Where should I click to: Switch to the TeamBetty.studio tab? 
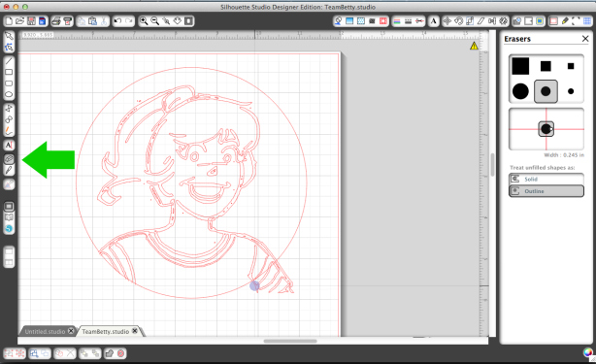105,331
